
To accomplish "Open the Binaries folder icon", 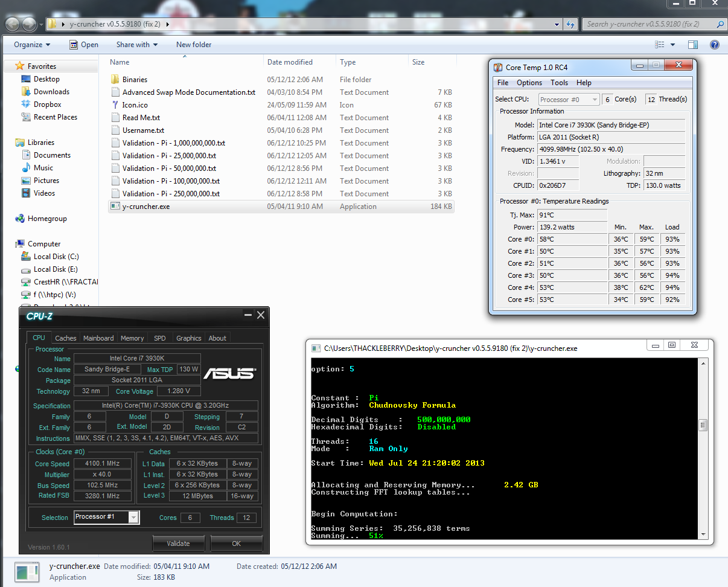I will [116, 80].
